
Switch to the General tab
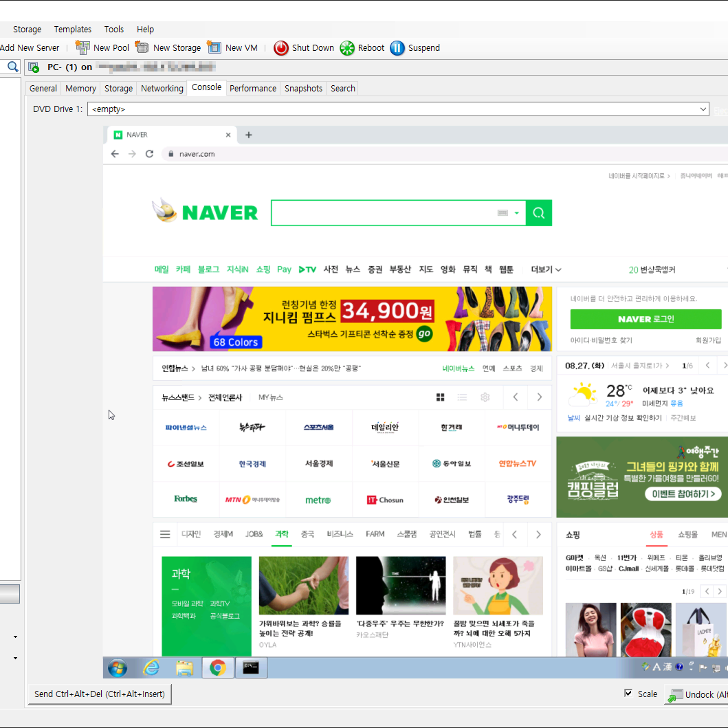point(43,88)
